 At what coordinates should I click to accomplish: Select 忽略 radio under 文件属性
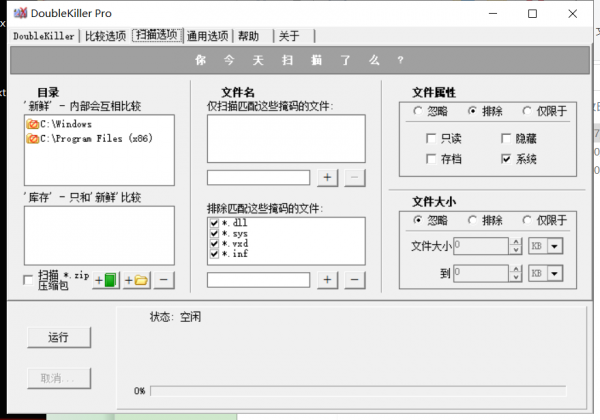pyautogui.click(x=418, y=111)
